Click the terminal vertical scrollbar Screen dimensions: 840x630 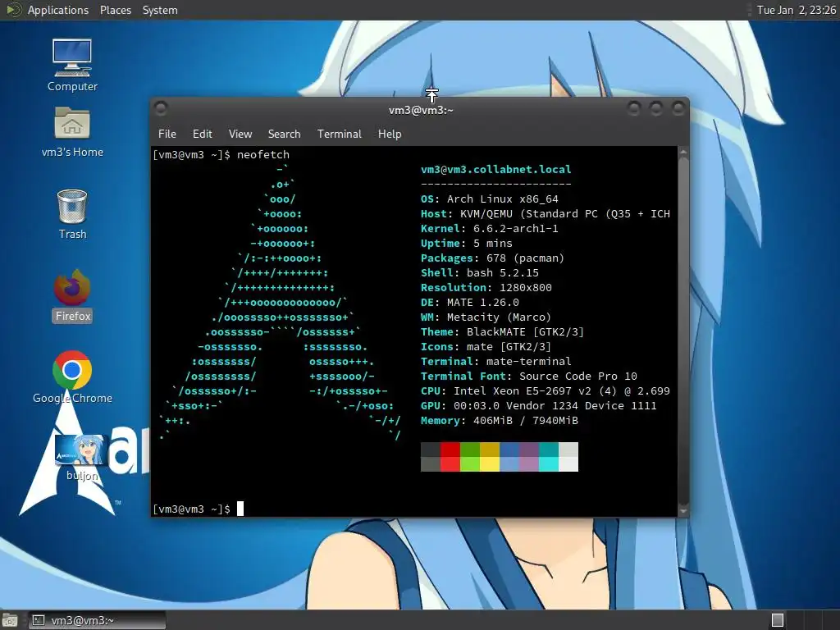pos(683,331)
